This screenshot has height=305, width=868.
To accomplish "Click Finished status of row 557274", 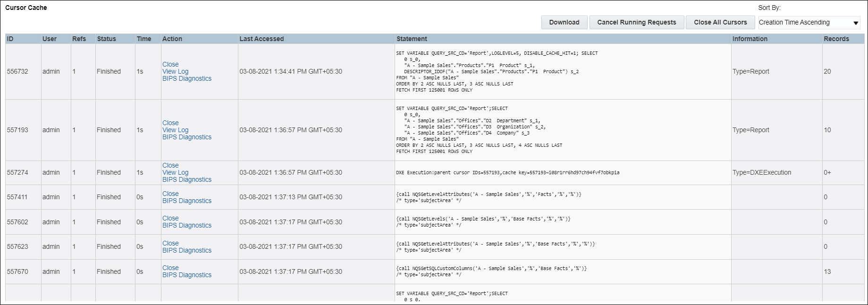I will 109,172.
